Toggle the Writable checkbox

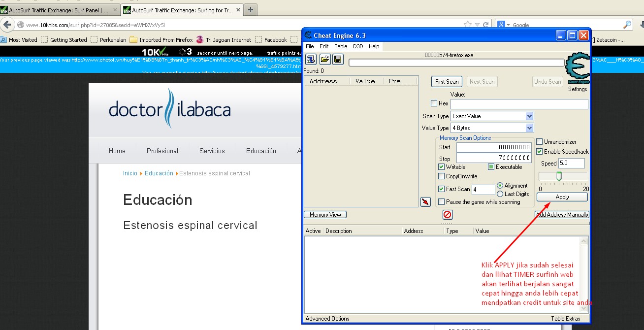tap(441, 167)
